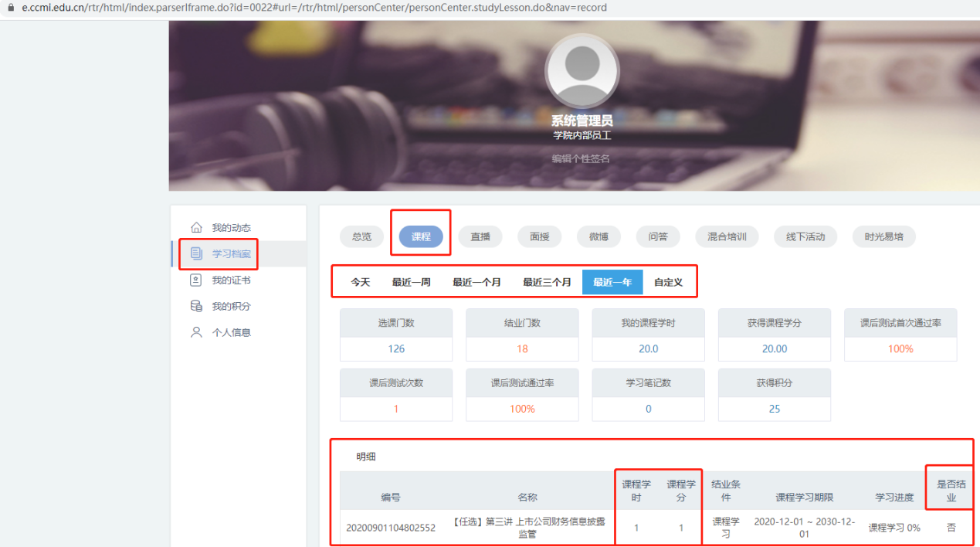
Task: Click the coins icon beside 我的积分
Action: pos(196,306)
